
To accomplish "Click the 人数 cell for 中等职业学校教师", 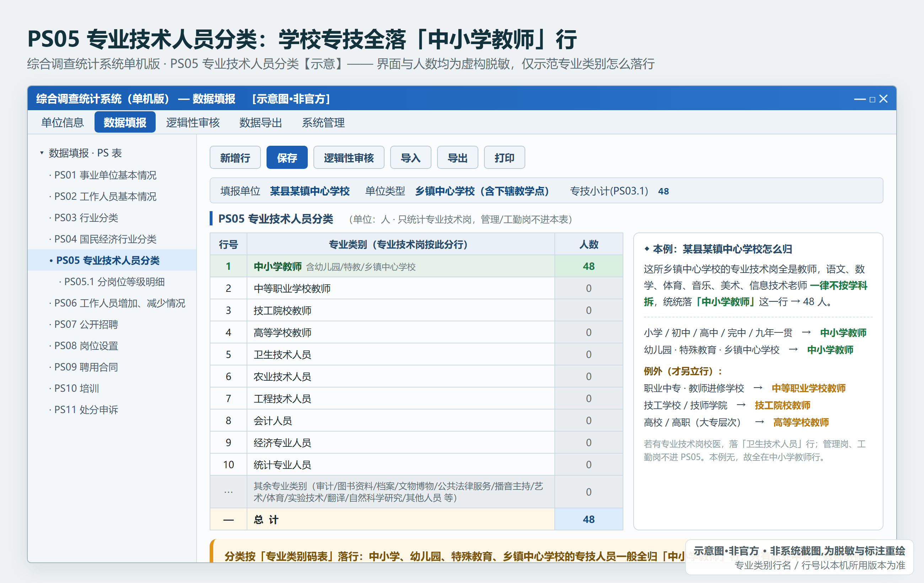I will coord(589,288).
